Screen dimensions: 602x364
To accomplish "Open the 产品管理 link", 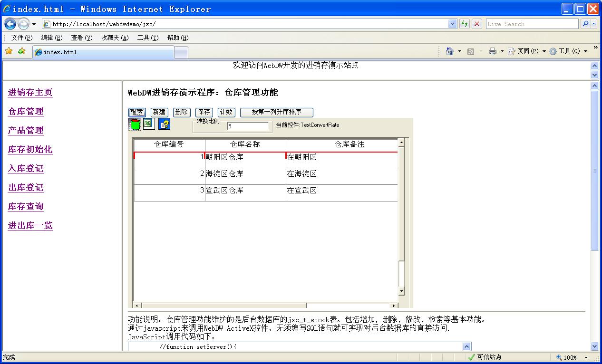I will tap(26, 131).
